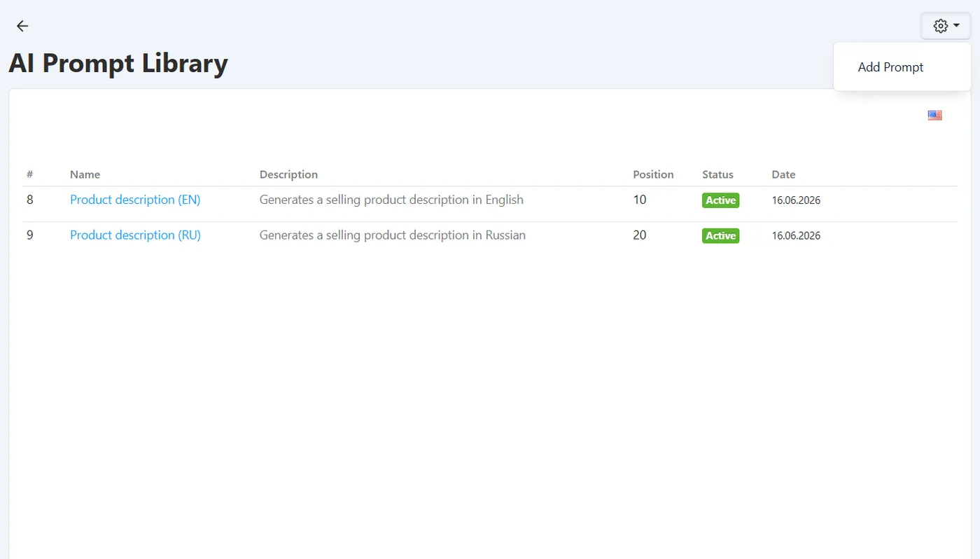Screen dimensions: 980x559
Task: Open the Product description (RU) prompt
Action: (135, 235)
